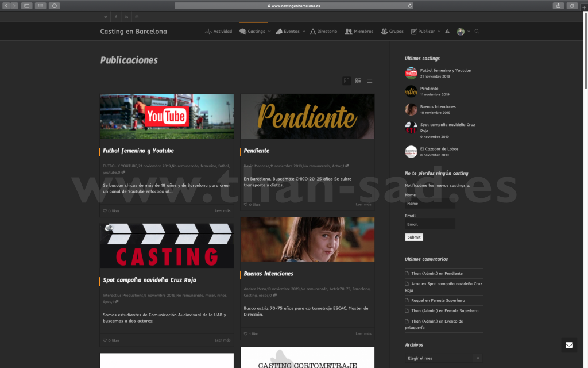Open the Futbol femenino y Youtube title
This screenshot has height=368, width=588.
pos(138,151)
